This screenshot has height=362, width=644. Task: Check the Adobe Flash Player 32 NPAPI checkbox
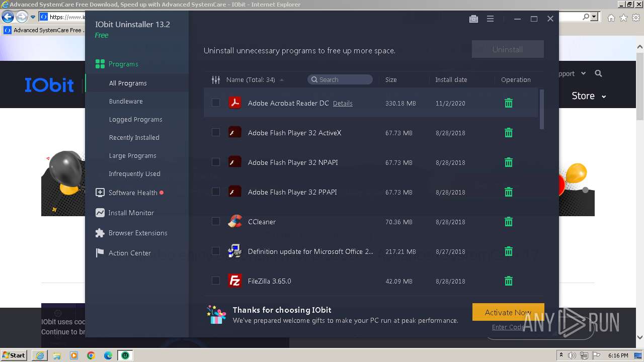(x=216, y=162)
